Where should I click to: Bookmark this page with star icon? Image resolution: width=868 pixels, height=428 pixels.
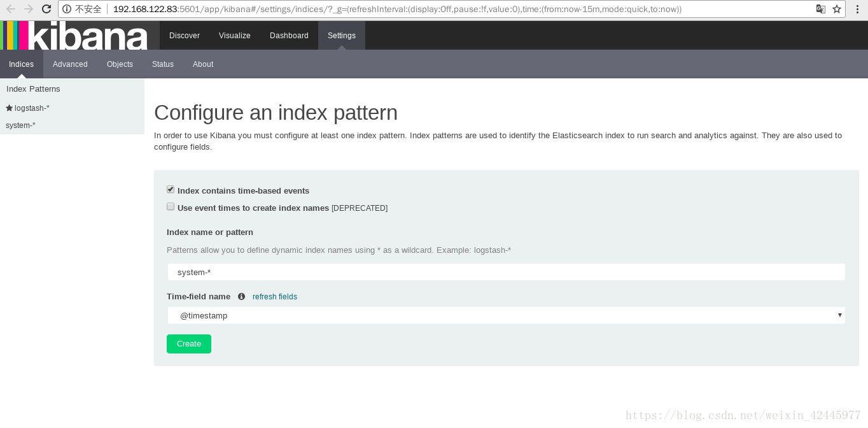(x=837, y=9)
